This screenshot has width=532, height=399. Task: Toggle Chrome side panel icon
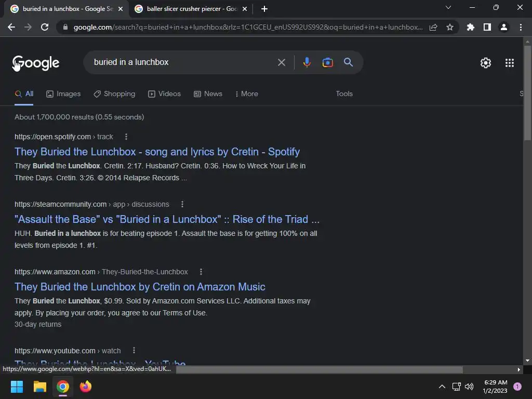487,27
